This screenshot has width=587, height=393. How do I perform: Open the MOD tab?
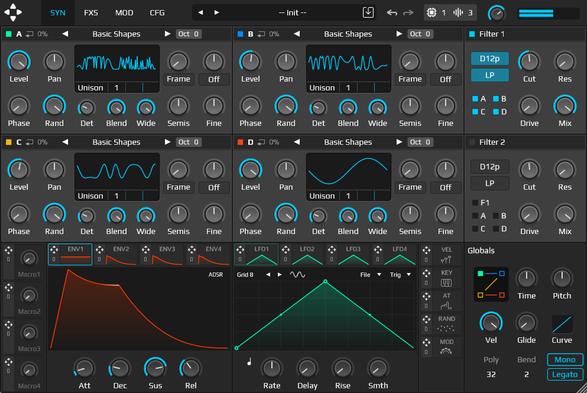124,13
